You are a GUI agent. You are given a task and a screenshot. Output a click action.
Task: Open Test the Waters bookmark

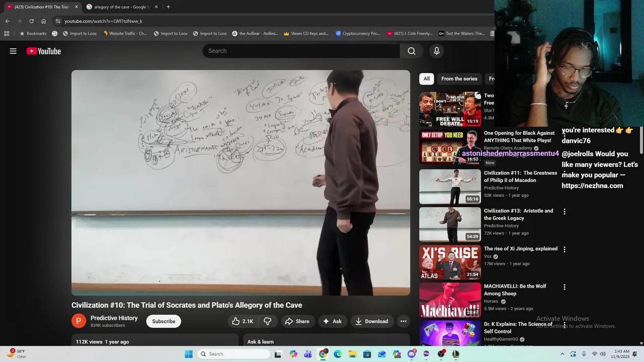point(461,34)
